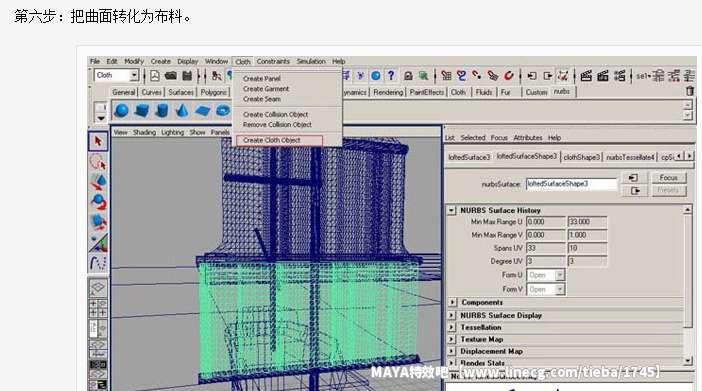Collapse NURBS Surface History section
Viewport: 702px width, 391px height.
[451, 210]
